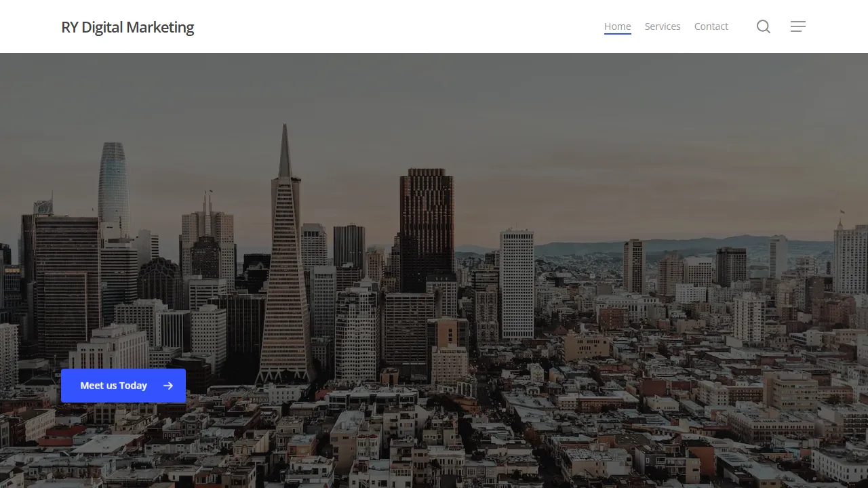868x488 pixels.
Task: Click the RY Digital Marketing logo
Action: pos(127,27)
